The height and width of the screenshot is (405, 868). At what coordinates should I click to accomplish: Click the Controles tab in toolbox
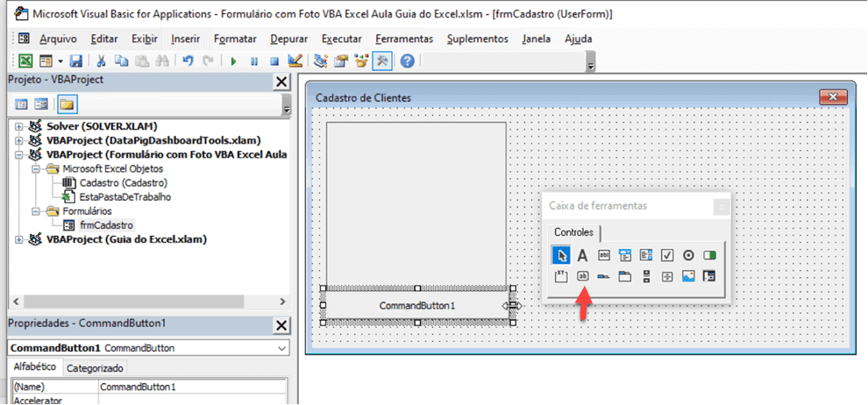pos(574,232)
